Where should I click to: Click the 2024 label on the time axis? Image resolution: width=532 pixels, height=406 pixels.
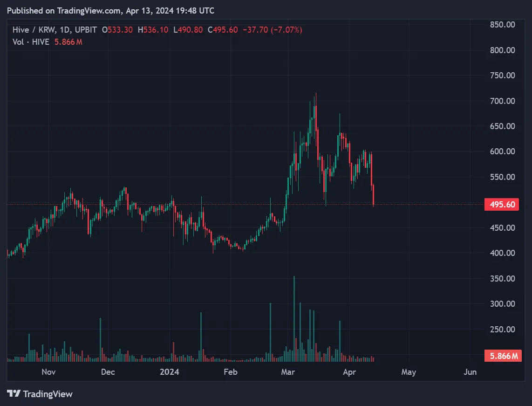[x=169, y=372]
